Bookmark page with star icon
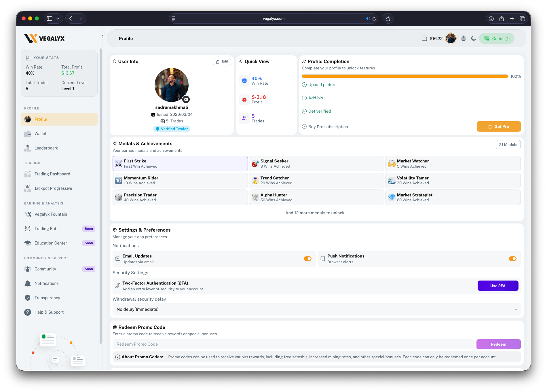This screenshot has width=547, height=392. 388,18
